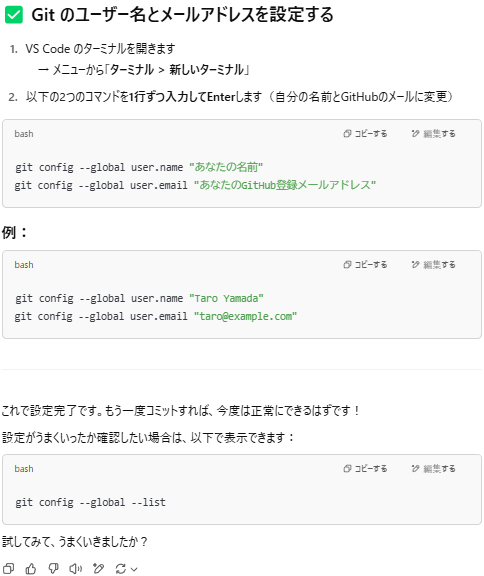Copy the あなたの名前 command code block
Screen dimensions: 484x576
point(365,134)
